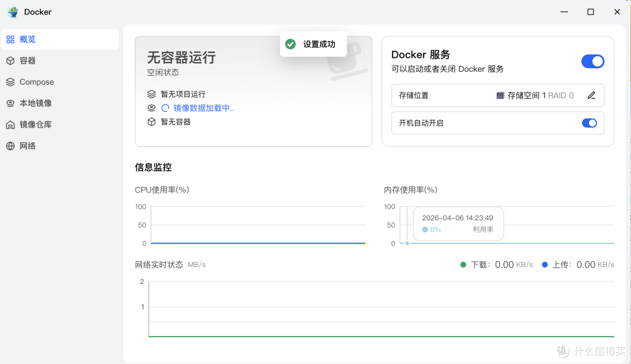Click the 镜像仓库 house icon in sidebar
This screenshot has width=631, height=364.
11,124
